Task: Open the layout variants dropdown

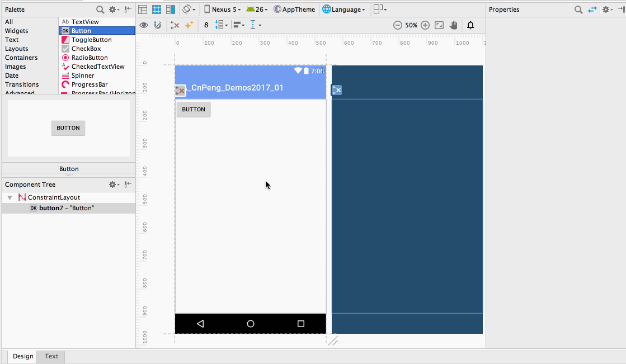Action: [380, 9]
